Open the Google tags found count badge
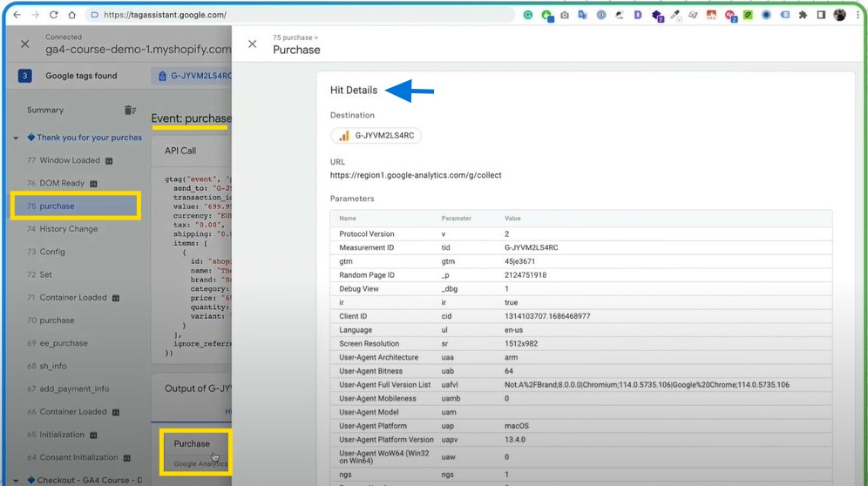Screen dimensions: 868x486 pos(25,76)
